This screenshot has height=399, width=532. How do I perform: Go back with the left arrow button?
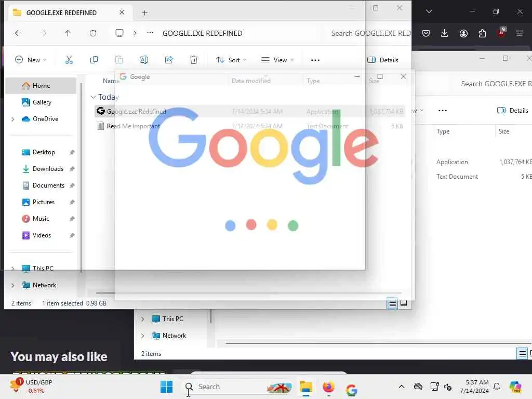point(18,33)
